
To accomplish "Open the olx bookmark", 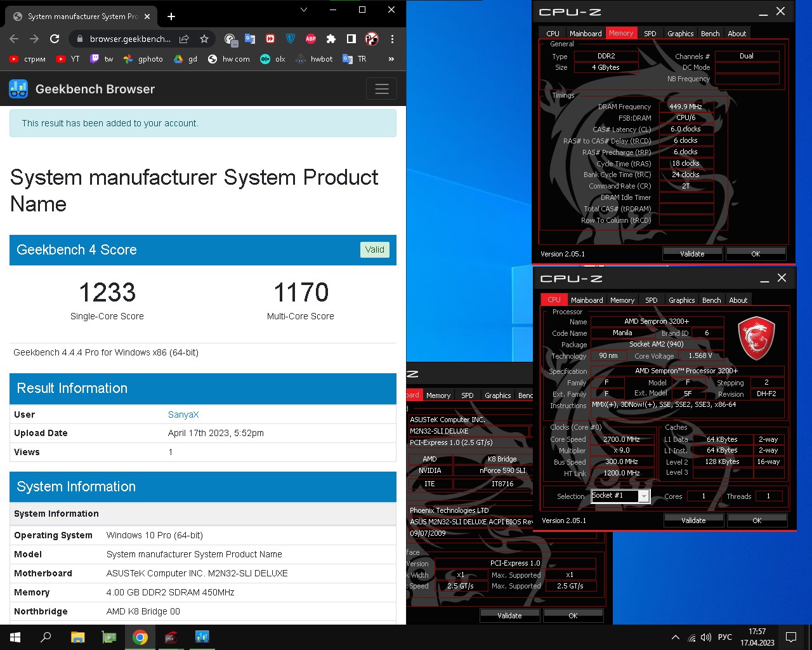I will [273, 59].
